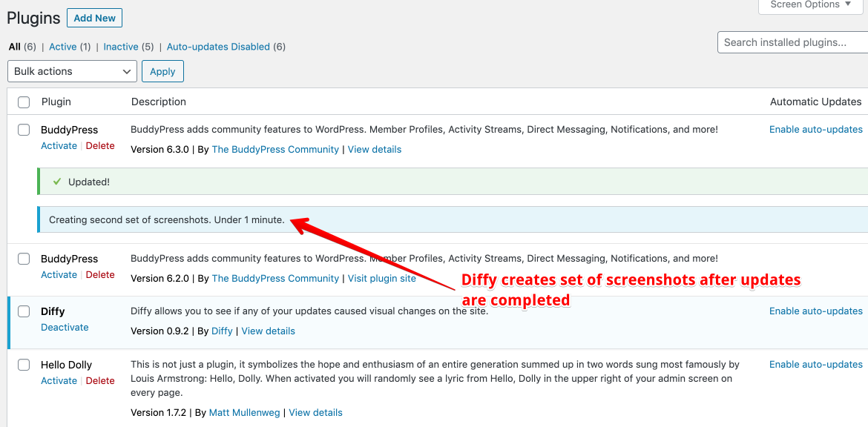This screenshot has width=868, height=427.
Task: Open The BuddyPress Community link for 6.3.0
Action: tap(275, 149)
